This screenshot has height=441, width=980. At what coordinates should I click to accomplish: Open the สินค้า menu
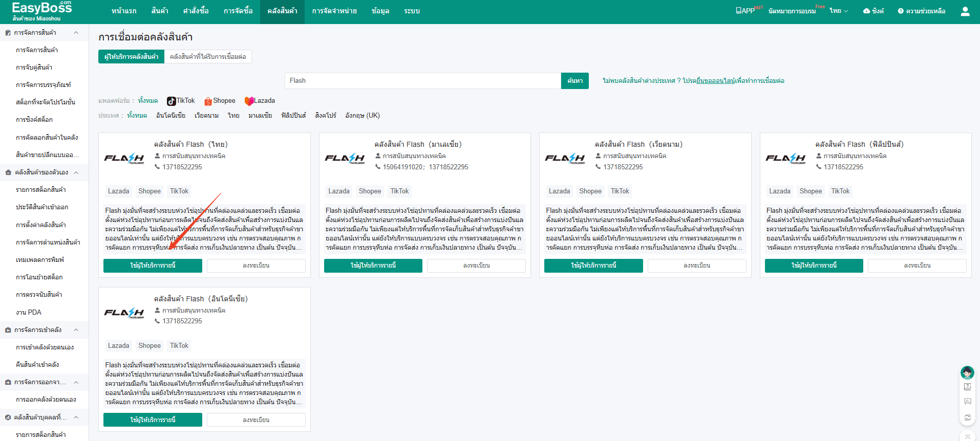160,11
